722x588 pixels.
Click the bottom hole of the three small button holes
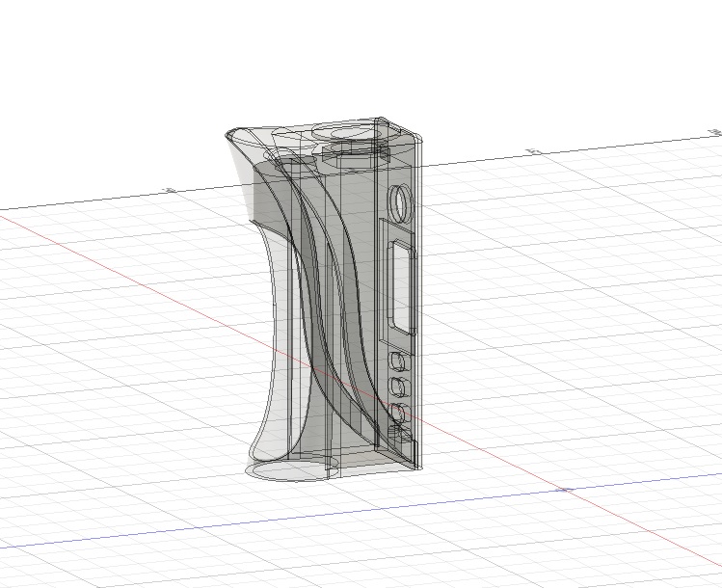click(398, 413)
